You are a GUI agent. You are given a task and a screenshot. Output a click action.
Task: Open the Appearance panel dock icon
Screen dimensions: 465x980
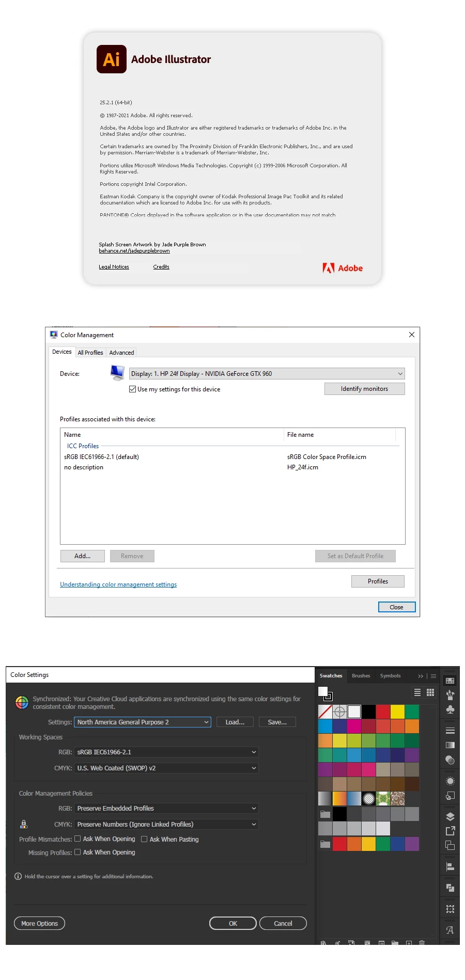point(450,781)
